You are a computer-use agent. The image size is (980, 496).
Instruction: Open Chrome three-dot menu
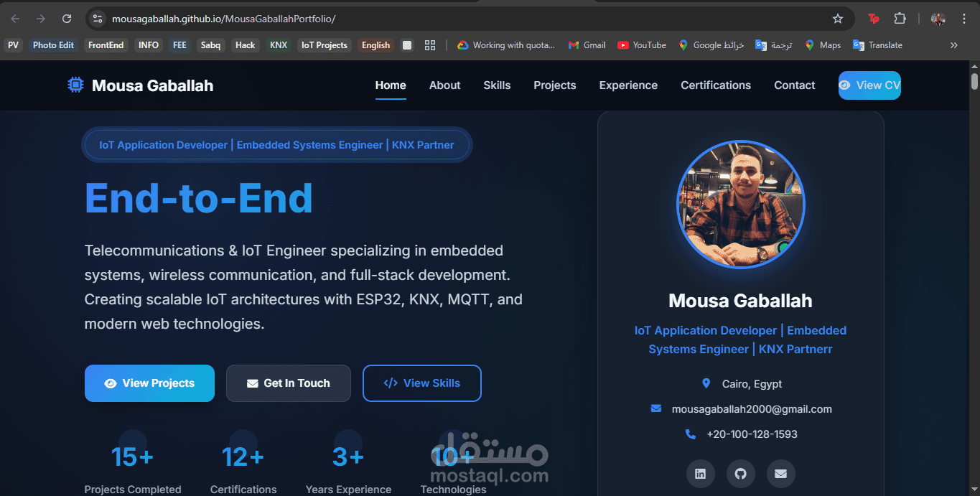point(964,19)
